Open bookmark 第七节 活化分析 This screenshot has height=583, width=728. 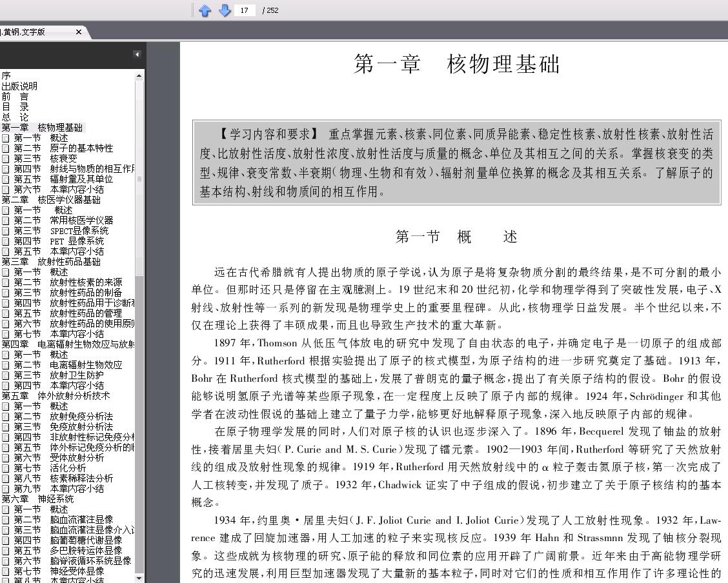[50, 468]
